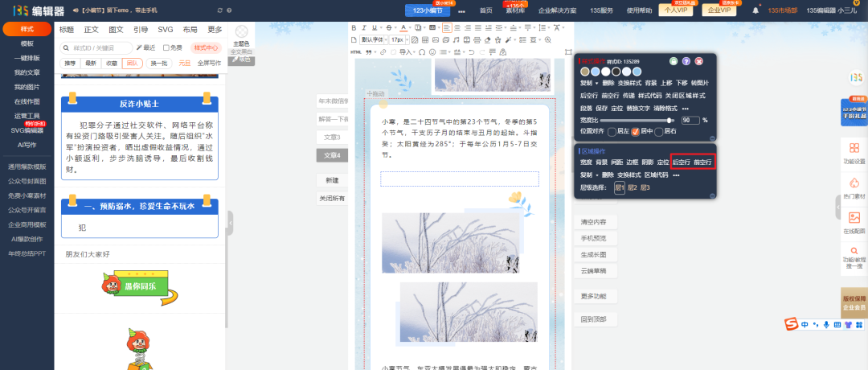Click 个人VIP button
This screenshot has height=370, width=868.
tap(676, 10)
